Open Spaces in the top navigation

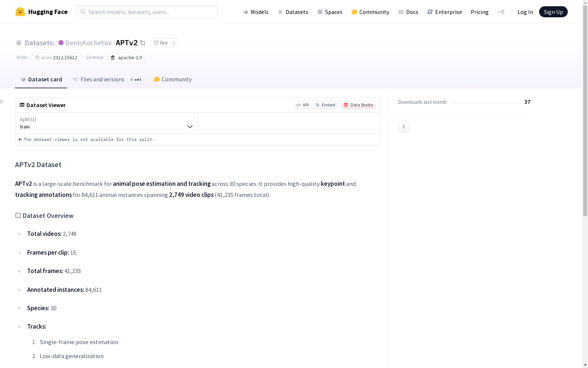tap(330, 12)
